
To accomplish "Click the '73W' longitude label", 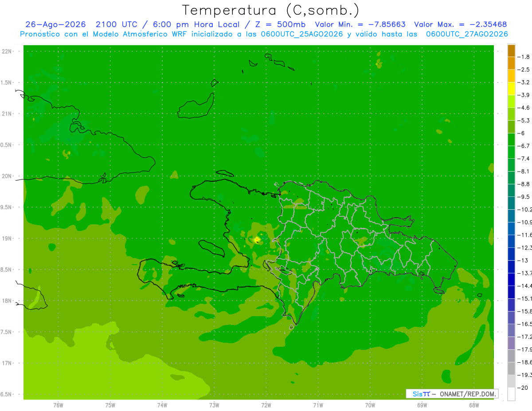I will pyautogui.click(x=214, y=405).
